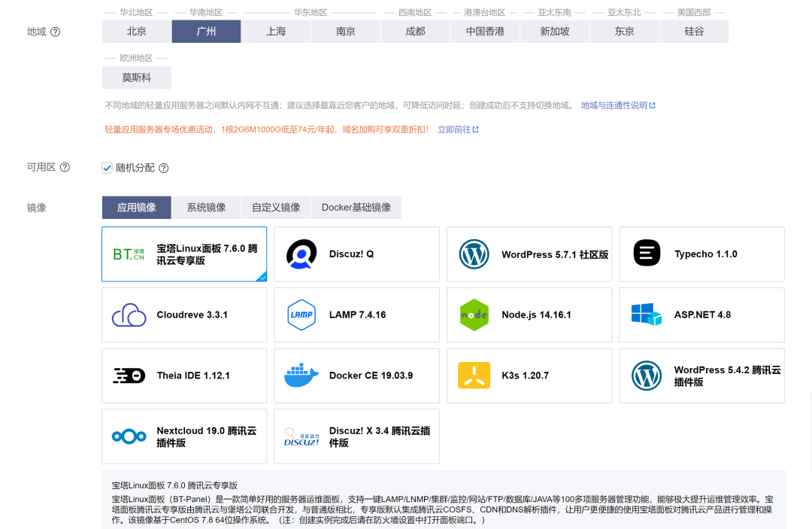Choose the Discuz! Q image name
This screenshot has height=529, width=812.
pyautogui.click(x=352, y=254)
